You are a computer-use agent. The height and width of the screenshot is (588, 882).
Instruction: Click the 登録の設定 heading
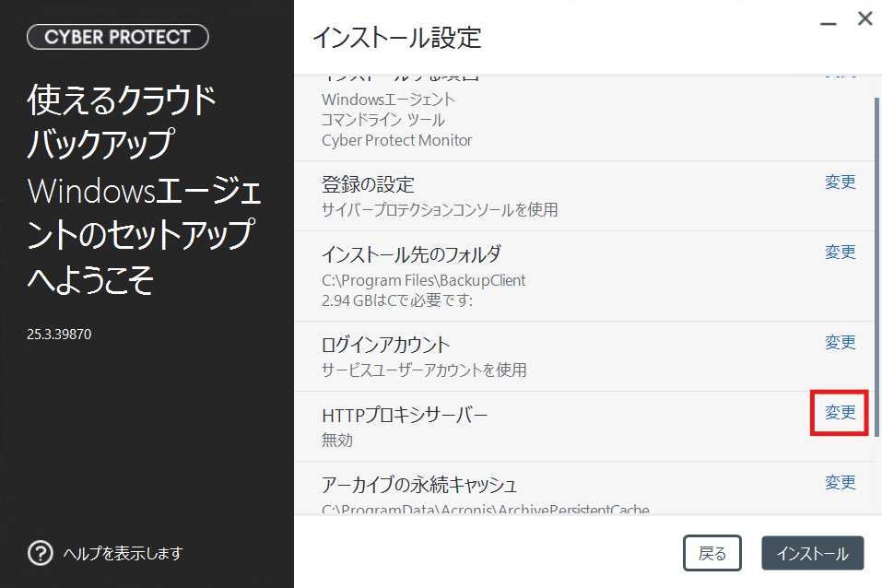[x=368, y=184]
